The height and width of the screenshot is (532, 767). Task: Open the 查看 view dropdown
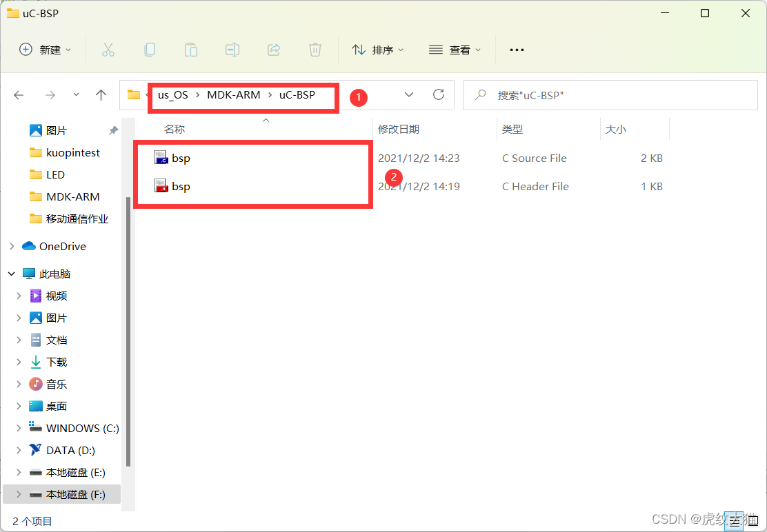(x=455, y=50)
